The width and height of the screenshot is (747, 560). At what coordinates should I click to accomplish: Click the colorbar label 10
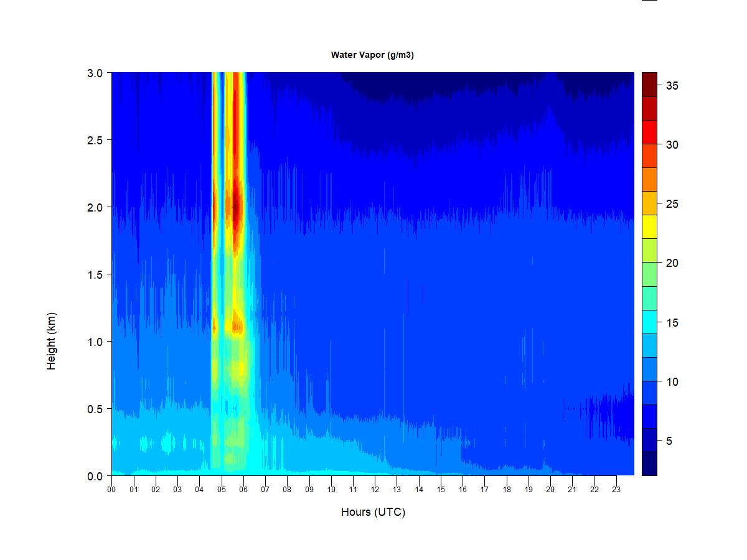click(672, 381)
